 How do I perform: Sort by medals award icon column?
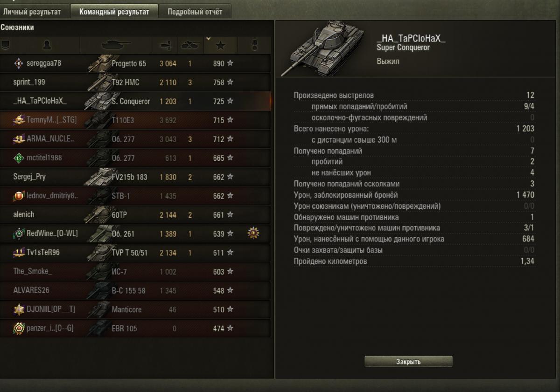point(254,45)
